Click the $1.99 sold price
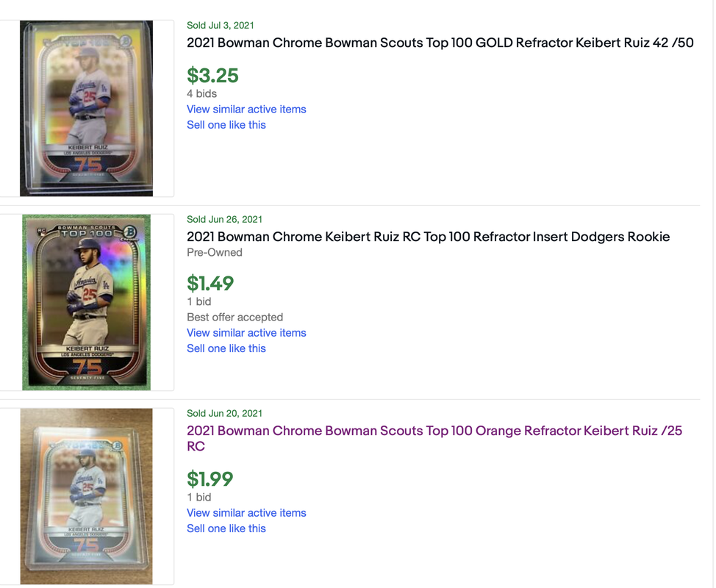The image size is (716, 588). tap(210, 479)
